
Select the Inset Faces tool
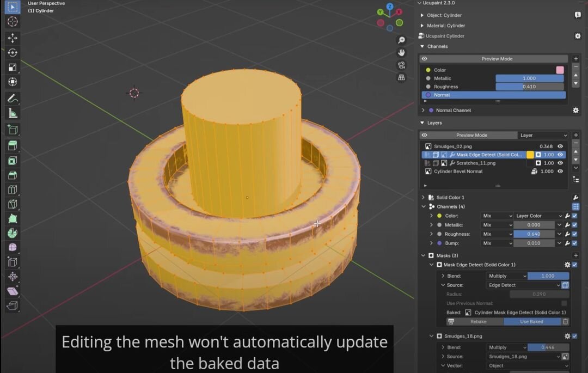click(x=13, y=161)
